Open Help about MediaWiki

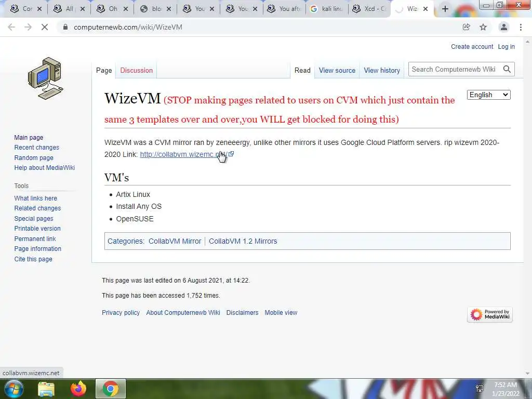(45, 168)
